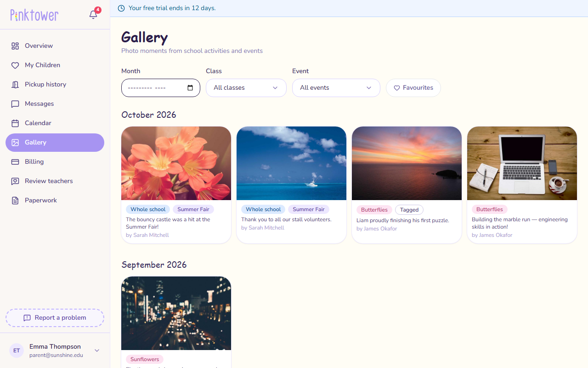588x368 pixels.
Task: Open the calendar picker in Month field
Action: [190, 88]
